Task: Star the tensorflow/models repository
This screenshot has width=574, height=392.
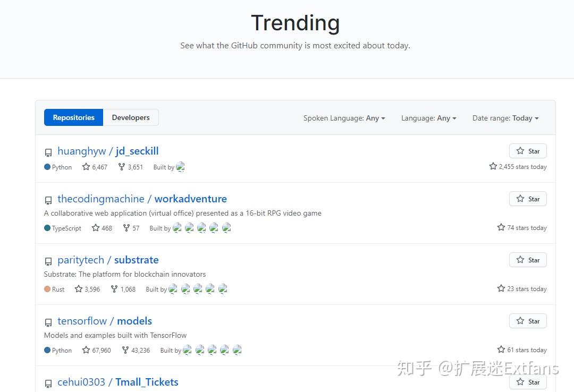Action: (x=527, y=321)
